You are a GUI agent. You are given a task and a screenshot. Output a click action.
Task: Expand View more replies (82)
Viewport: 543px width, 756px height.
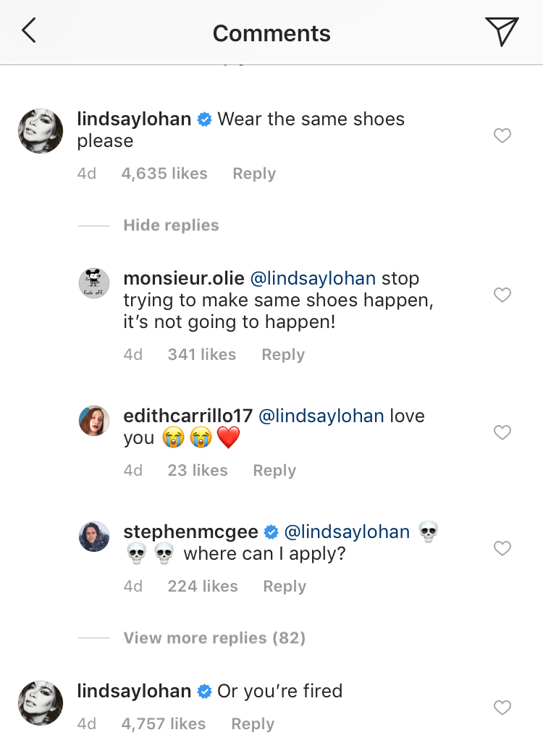tap(214, 638)
